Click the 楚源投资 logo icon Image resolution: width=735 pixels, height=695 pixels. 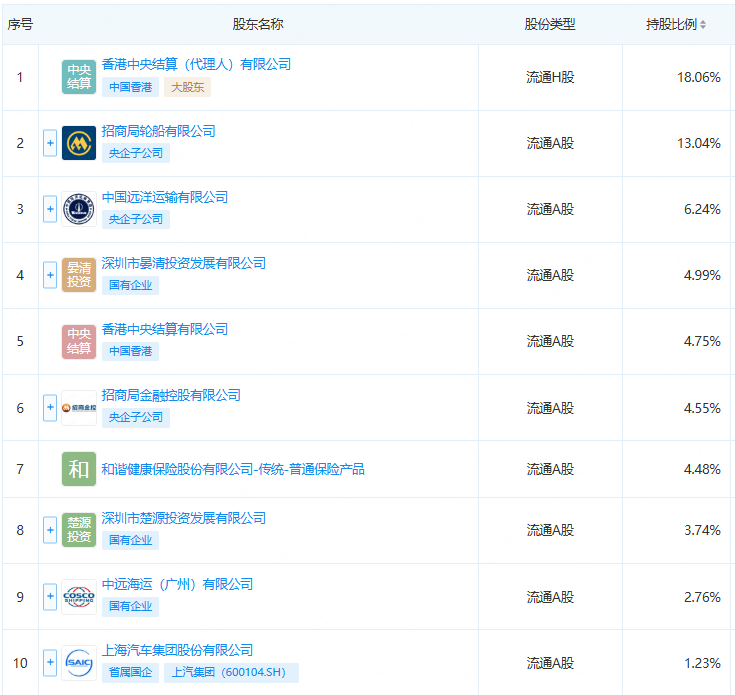pyautogui.click(x=79, y=530)
